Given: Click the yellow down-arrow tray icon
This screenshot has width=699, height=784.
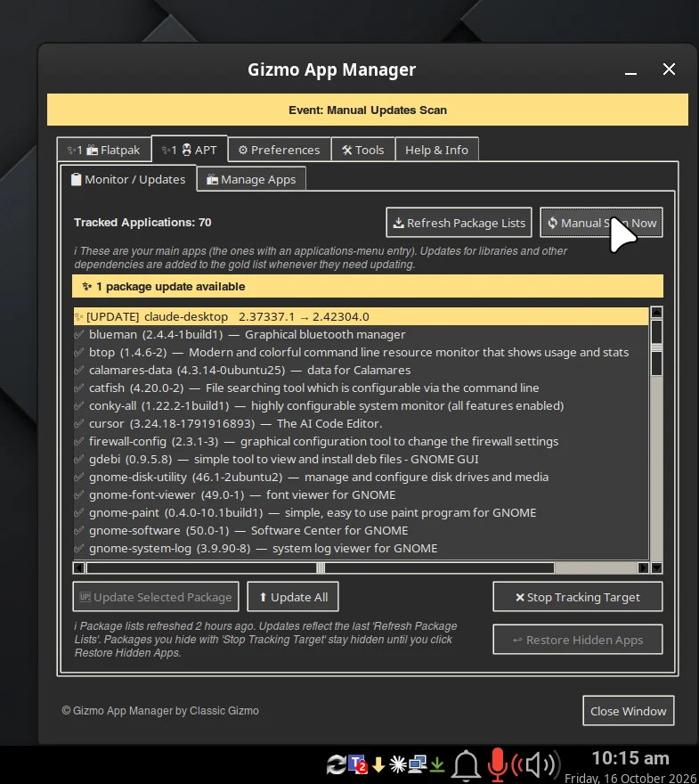Looking at the screenshot, I should [378, 764].
